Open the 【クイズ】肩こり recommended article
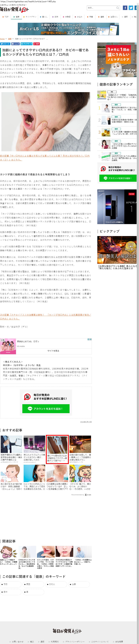Viewport: 139px width, 644px height. click(80, 477)
